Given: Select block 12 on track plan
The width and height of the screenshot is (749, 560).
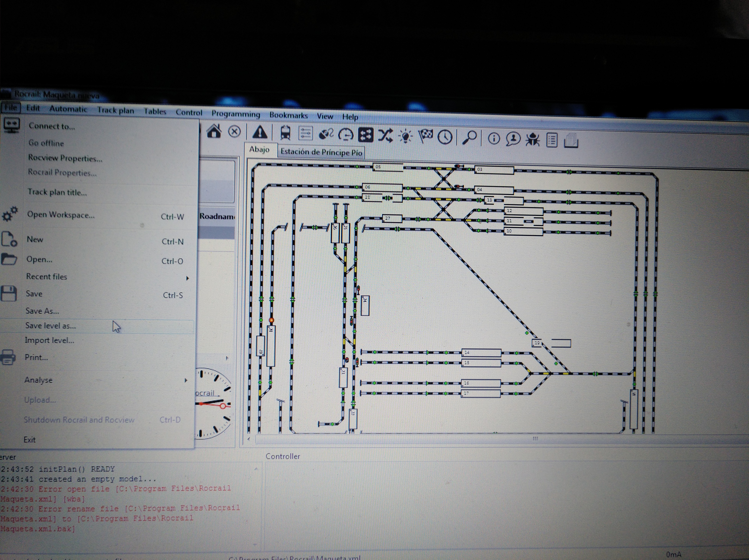Looking at the screenshot, I should tap(523, 211).
